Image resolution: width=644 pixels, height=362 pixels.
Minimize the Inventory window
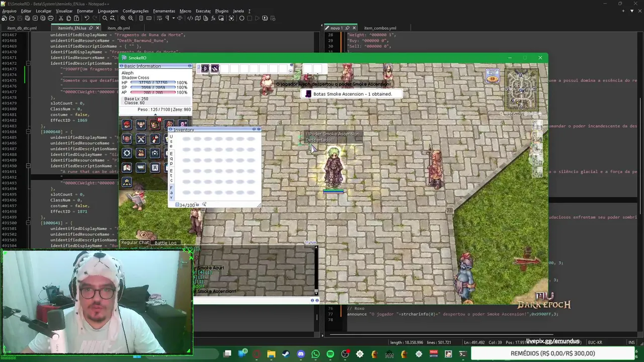click(x=254, y=129)
